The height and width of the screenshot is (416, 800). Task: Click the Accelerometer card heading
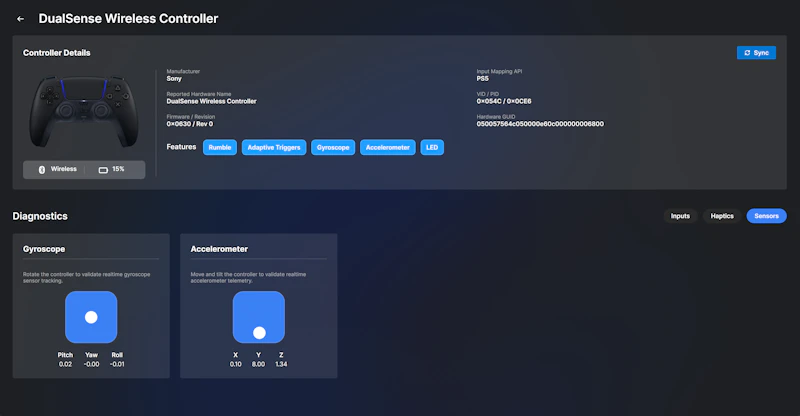coord(219,249)
